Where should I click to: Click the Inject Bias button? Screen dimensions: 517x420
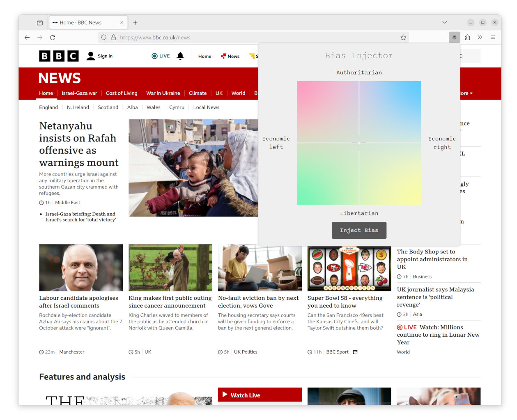coord(359,230)
